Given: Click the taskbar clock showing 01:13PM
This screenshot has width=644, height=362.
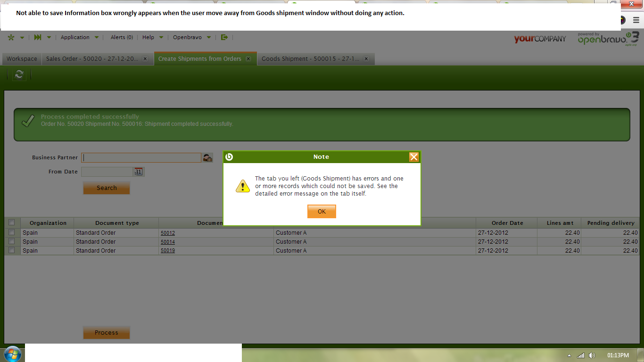Looking at the screenshot, I should tap(618, 355).
